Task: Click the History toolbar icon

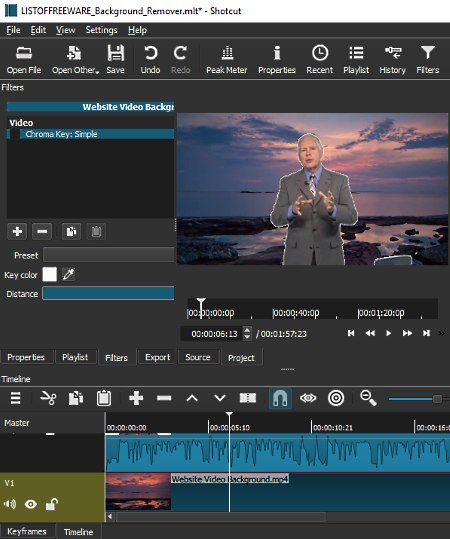Action: pos(393,60)
